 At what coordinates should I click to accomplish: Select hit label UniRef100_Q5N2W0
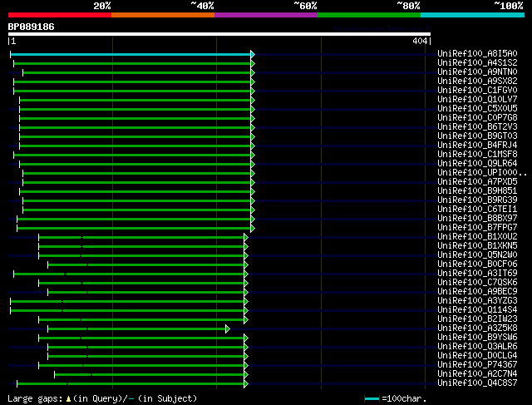point(477,255)
